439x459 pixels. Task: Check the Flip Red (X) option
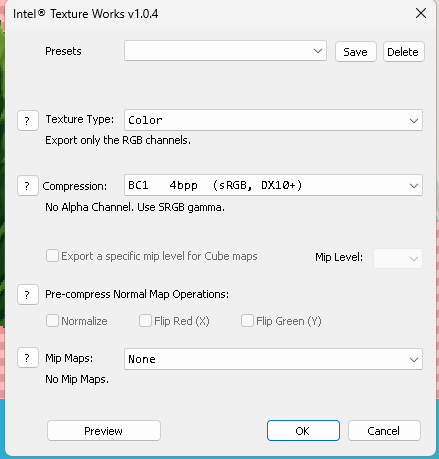coord(145,321)
